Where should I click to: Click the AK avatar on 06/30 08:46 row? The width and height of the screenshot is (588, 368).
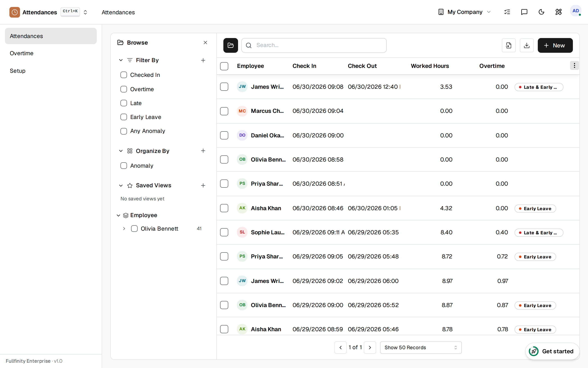point(242,208)
